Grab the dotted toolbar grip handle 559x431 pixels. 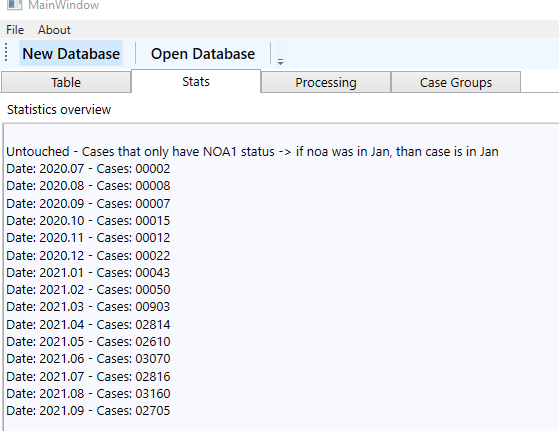coord(6,52)
